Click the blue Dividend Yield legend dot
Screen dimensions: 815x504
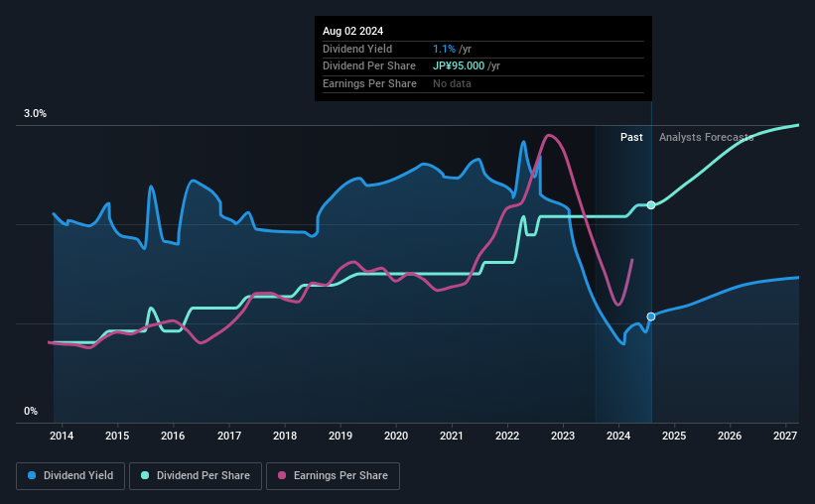(33, 476)
